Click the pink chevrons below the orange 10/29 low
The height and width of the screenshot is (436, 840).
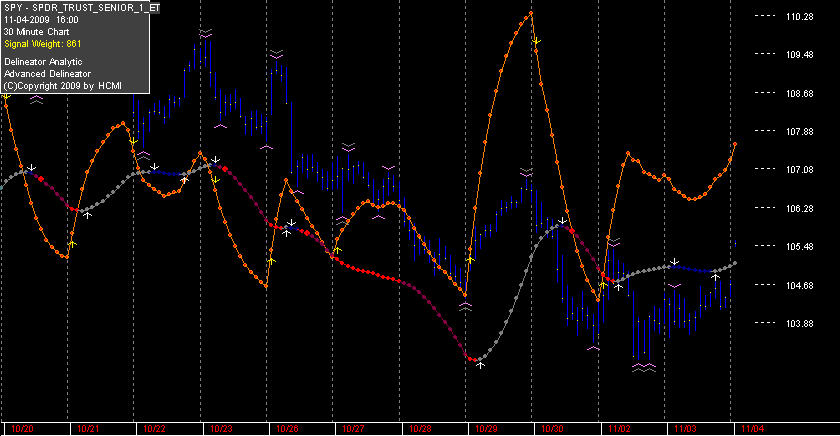(465, 306)
